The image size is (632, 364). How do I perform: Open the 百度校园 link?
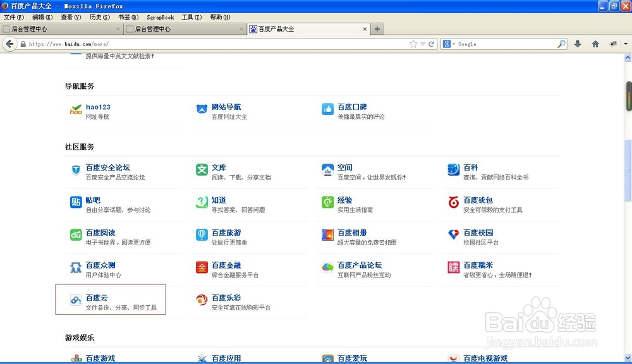pos(478,232)
